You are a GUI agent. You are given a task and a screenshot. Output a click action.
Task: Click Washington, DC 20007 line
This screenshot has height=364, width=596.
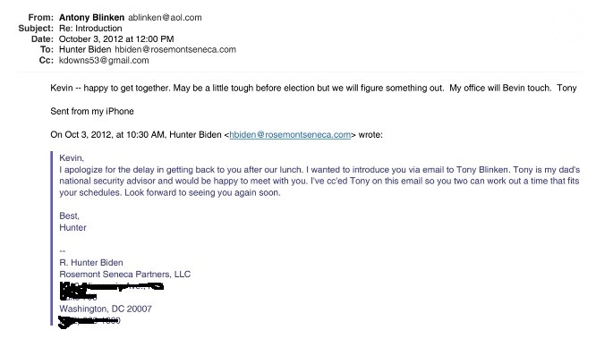point(106,309)
